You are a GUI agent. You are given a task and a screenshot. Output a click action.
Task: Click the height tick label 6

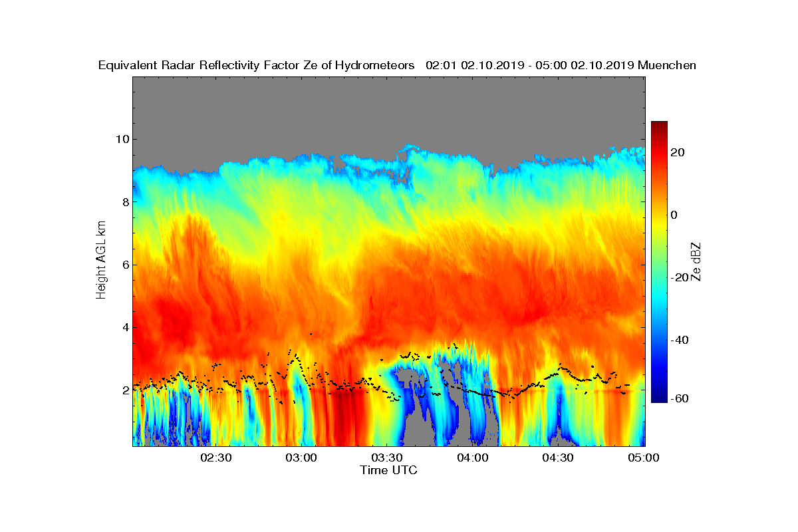125,265
